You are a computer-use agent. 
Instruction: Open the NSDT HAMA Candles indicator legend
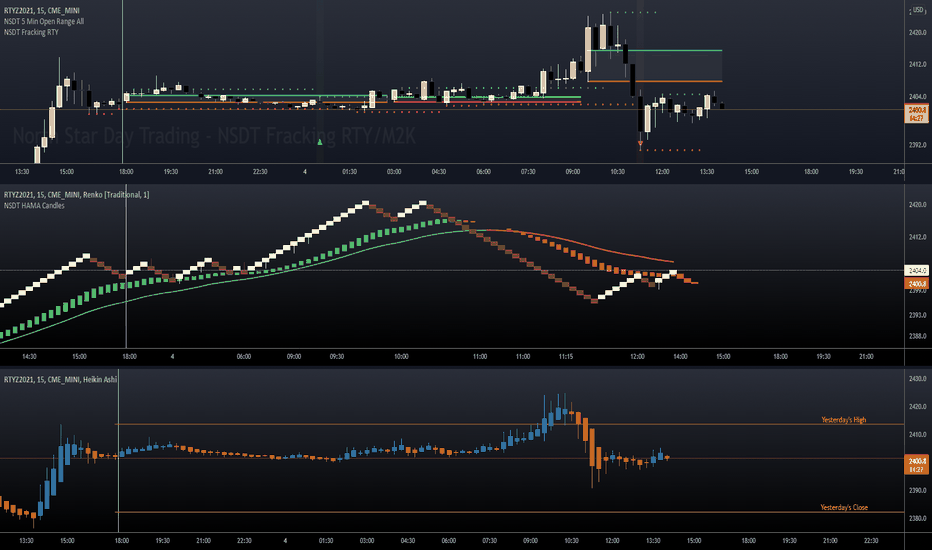click(34, 206)
